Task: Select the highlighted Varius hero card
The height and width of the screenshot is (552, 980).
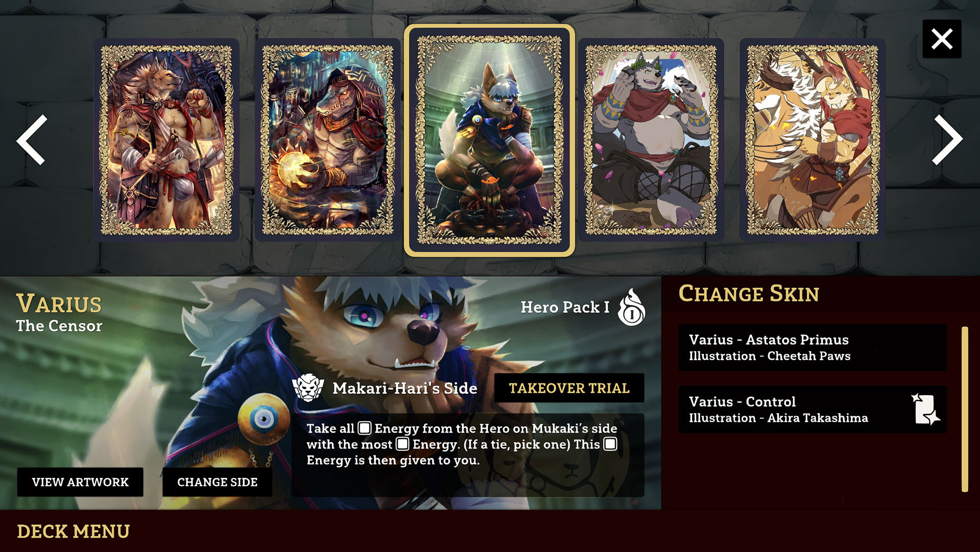Action: pos(489,140)
